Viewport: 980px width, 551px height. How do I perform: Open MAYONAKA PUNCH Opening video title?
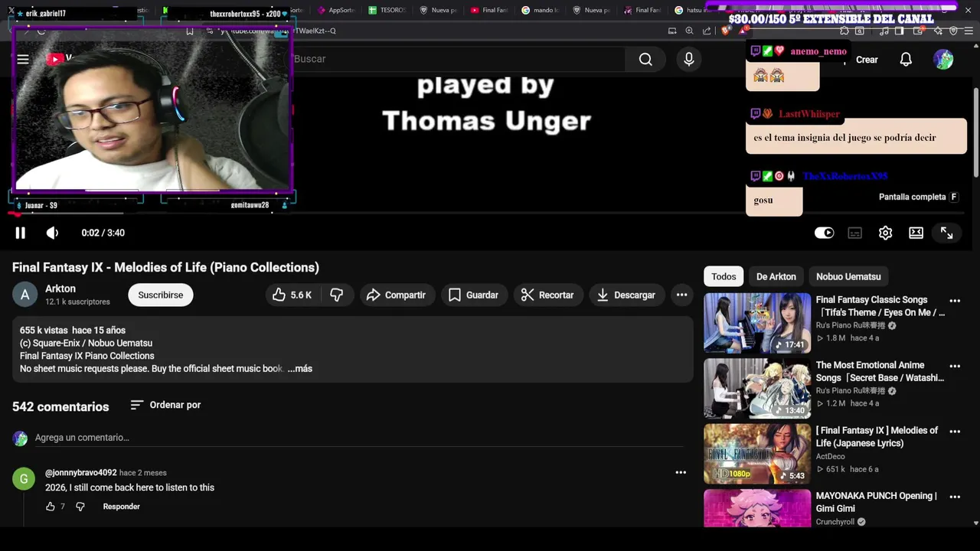[x=877, y=502]
